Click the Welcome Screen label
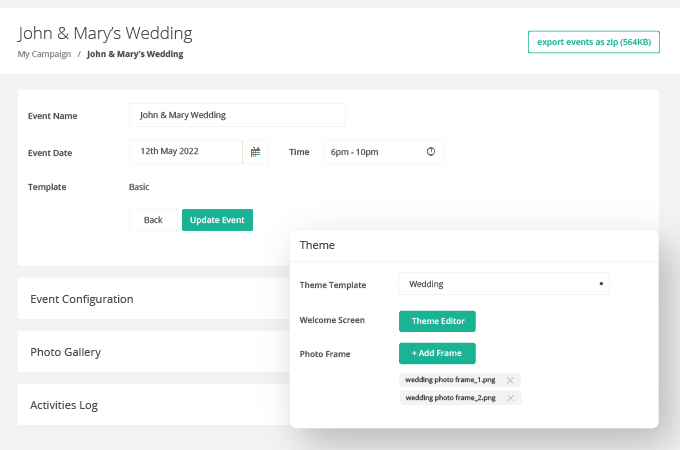Image resolution: width=680 pixels, height=450 pixels. [x=332, y=320]
